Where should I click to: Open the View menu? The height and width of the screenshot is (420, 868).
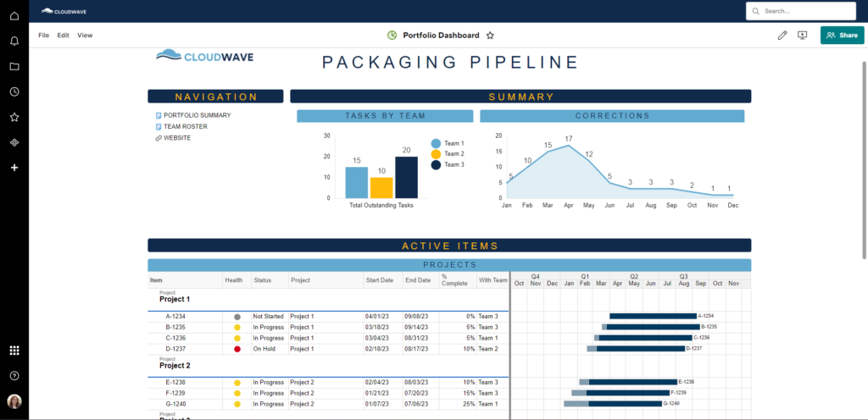[85, 36]
